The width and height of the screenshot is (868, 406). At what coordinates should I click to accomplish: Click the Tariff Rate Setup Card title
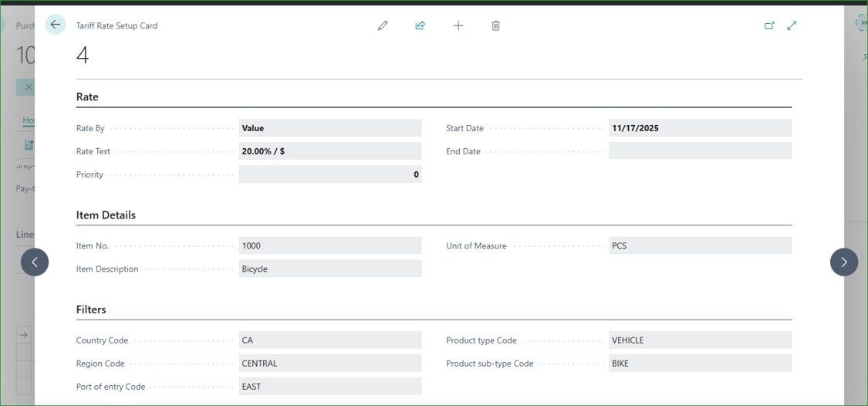(x=117, y=25)
